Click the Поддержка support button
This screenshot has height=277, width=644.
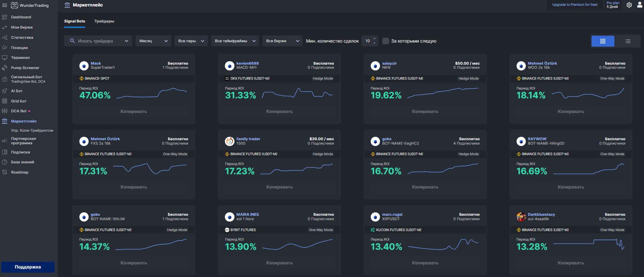point(28,267)
